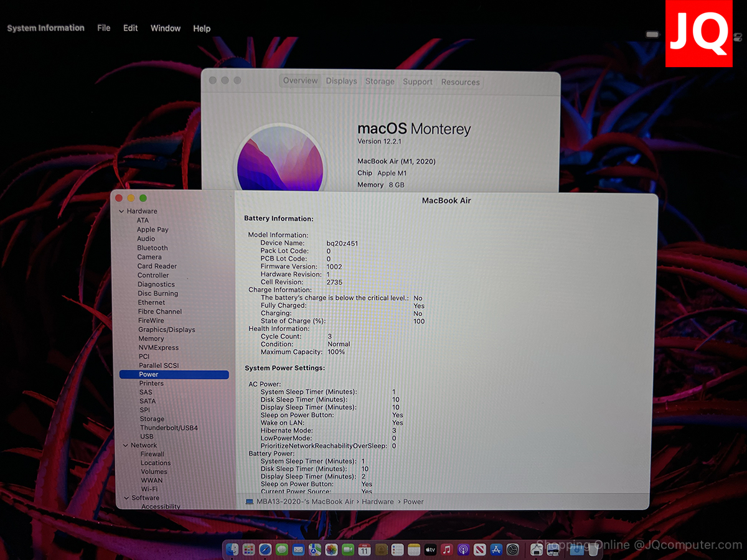
Task: Launch Safari from the dock
Action: tap(265, 549)
